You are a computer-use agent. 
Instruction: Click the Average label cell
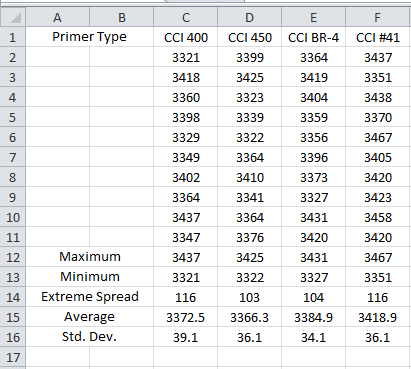coord(89,317)
